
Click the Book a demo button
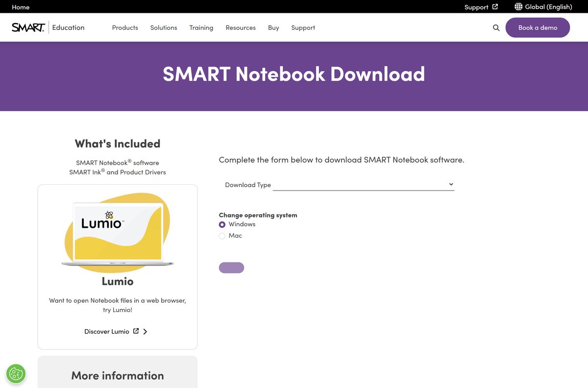[x=538, y=27]
